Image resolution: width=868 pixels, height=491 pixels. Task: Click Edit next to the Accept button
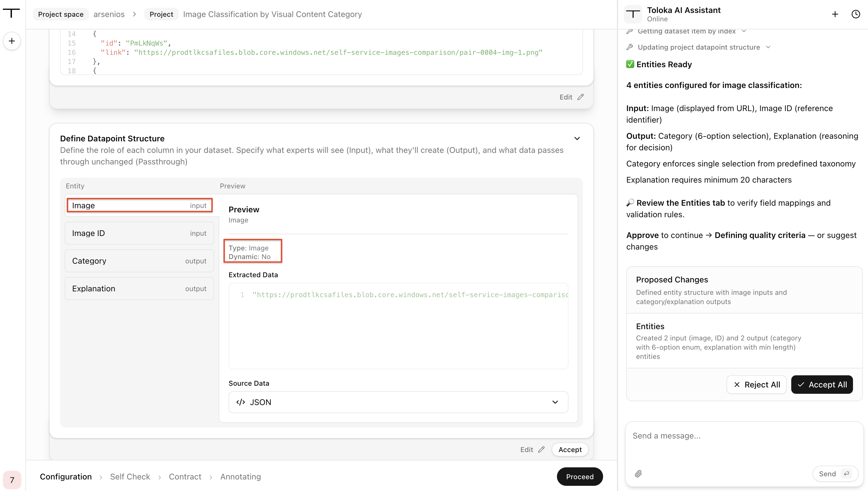click(532, 449)
